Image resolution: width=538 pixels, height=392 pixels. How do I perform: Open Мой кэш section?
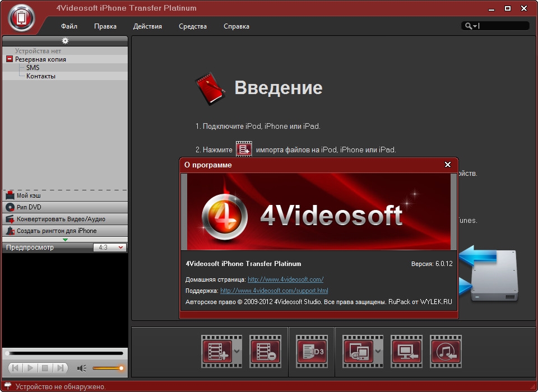click(x=65, y=195)
